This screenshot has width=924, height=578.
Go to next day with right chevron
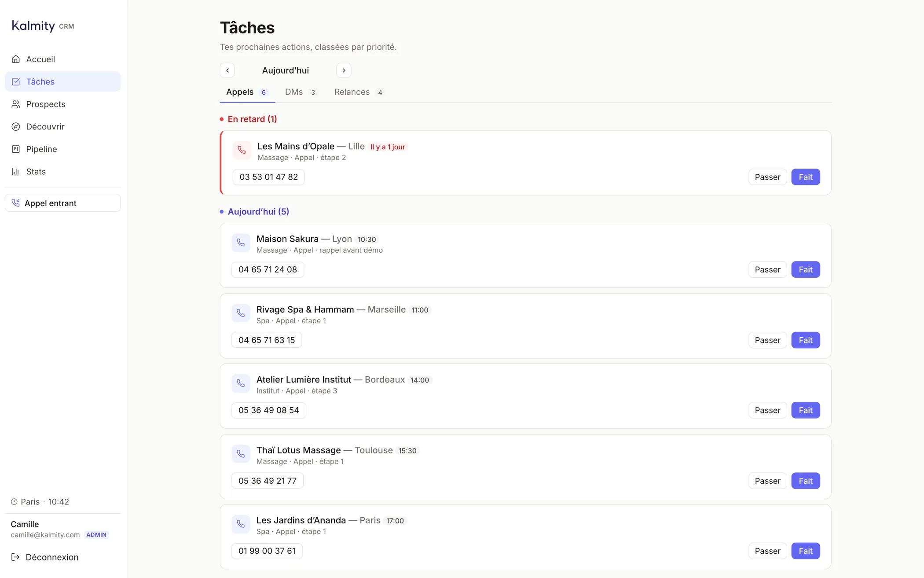click(x=344, y=70)
